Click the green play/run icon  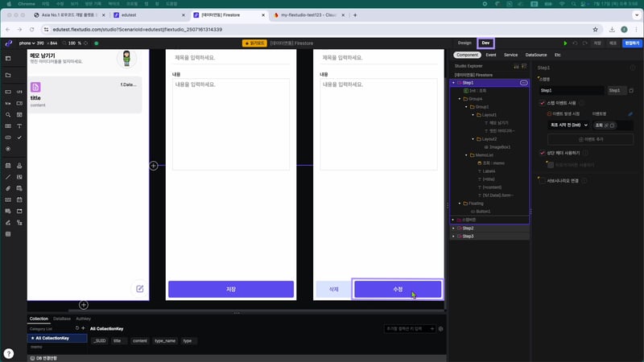tap(565, 43)
